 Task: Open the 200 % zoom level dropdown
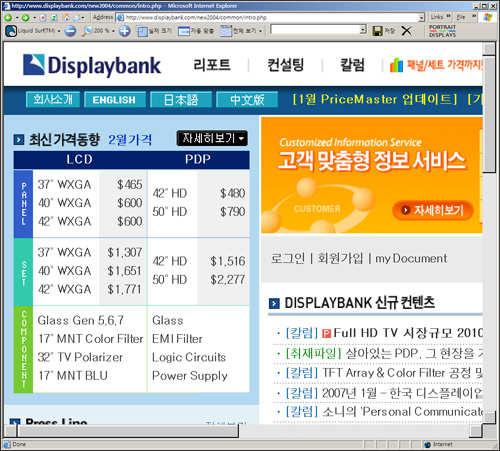(113, 31)
